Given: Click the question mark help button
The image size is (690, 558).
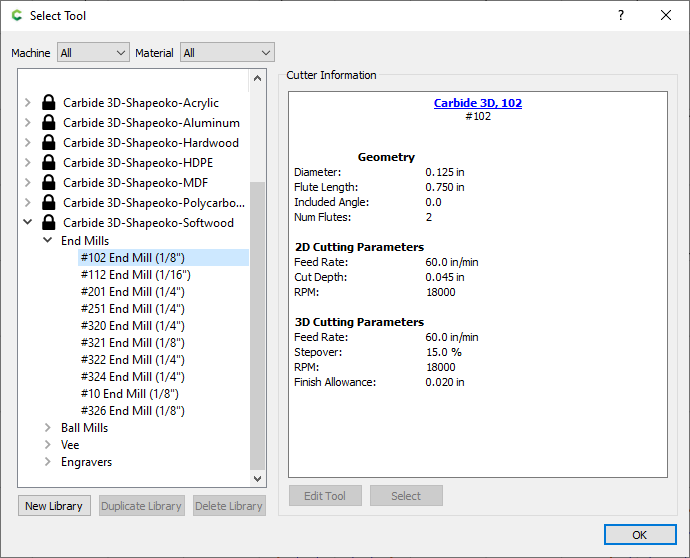Looking at the screenshot, I should click(620, 15).
